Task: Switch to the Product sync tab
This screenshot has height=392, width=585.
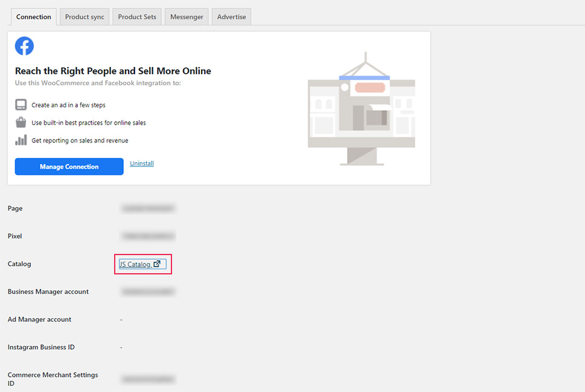Action: [x=85, y=17]
